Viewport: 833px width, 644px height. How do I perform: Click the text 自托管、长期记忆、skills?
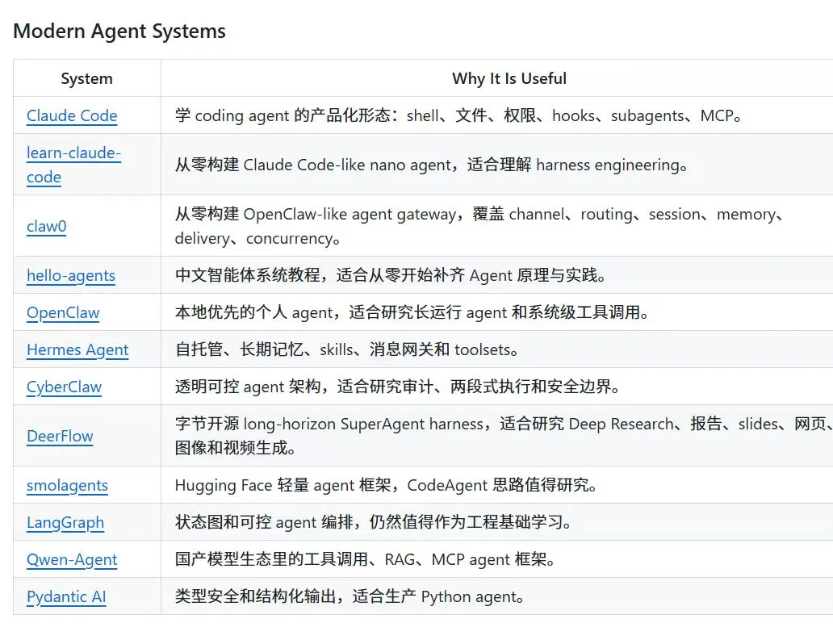click(x=346, y=349)
